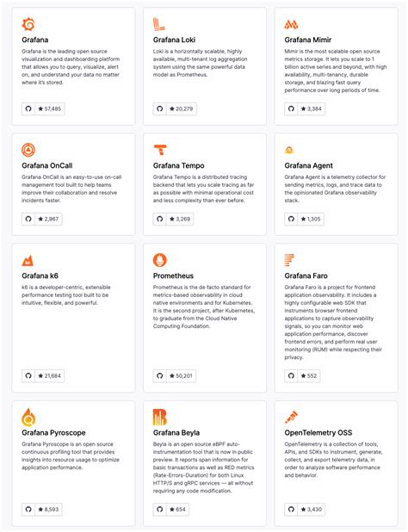This screenshot has height=532, width=408.
Task: Click the Grafana OnCall circular logo
Action: (28, 150)
